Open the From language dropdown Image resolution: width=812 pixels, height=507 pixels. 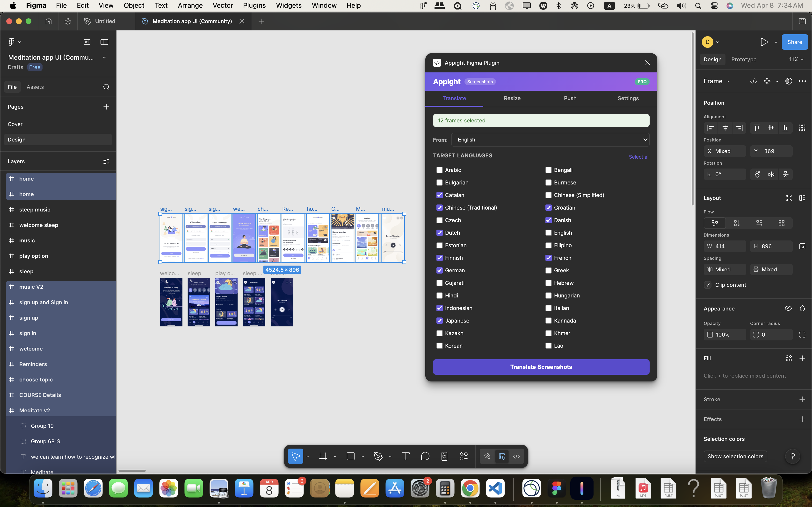[x=550, y=140]
